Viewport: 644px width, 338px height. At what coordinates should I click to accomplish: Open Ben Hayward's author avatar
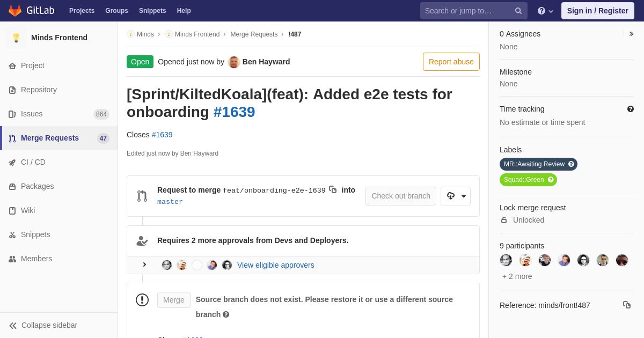[234, 62]
